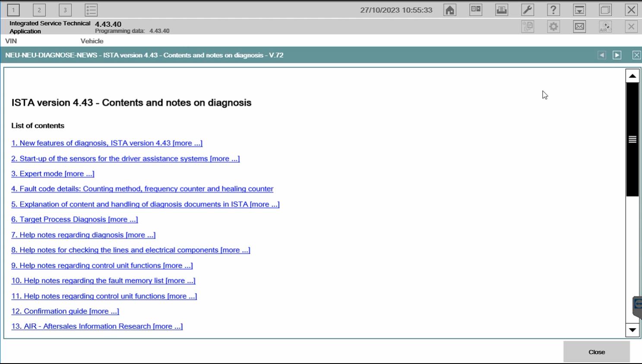This screenshot has height=364, width=642.
Task: Go to previous document page arrow
Action: pyautogui.click(x=601, y=55)
